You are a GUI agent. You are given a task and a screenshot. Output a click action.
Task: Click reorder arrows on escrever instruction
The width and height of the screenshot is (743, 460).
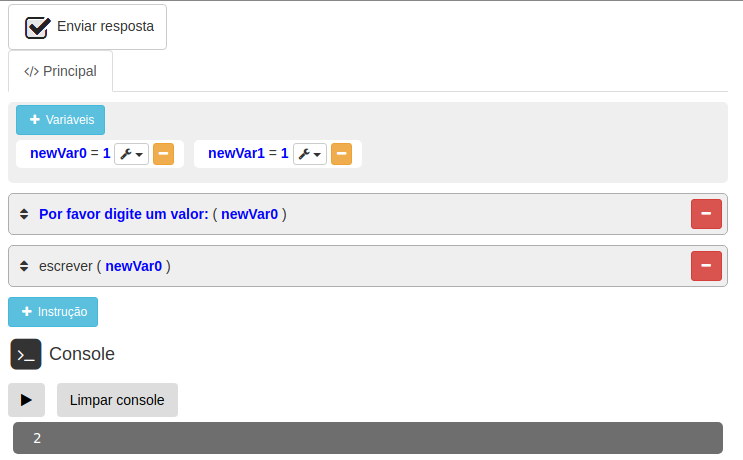coord(24,266)
